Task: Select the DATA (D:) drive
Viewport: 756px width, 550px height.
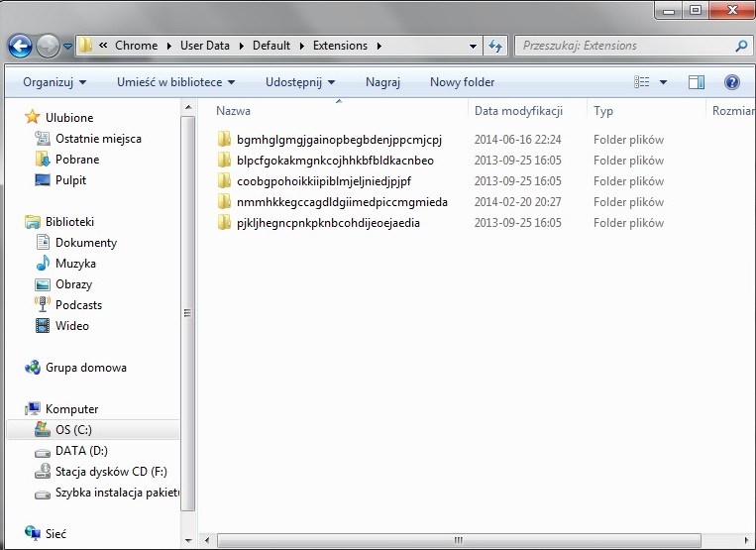Action: [81, 451]
